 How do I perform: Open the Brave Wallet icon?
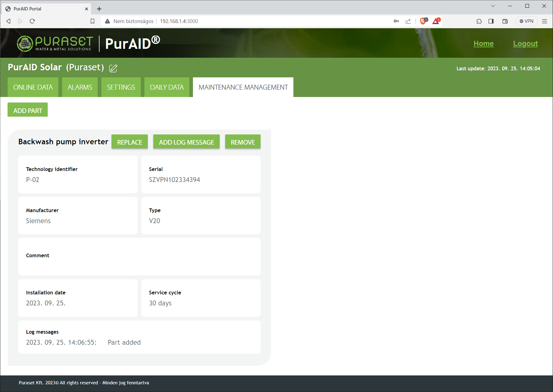(505, 21)
